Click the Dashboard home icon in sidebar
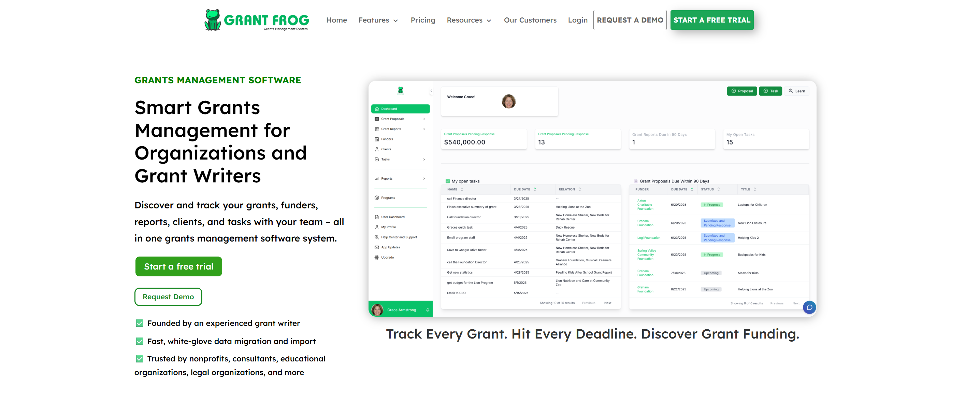The image size is (980, 399). (x=377, y=109)
